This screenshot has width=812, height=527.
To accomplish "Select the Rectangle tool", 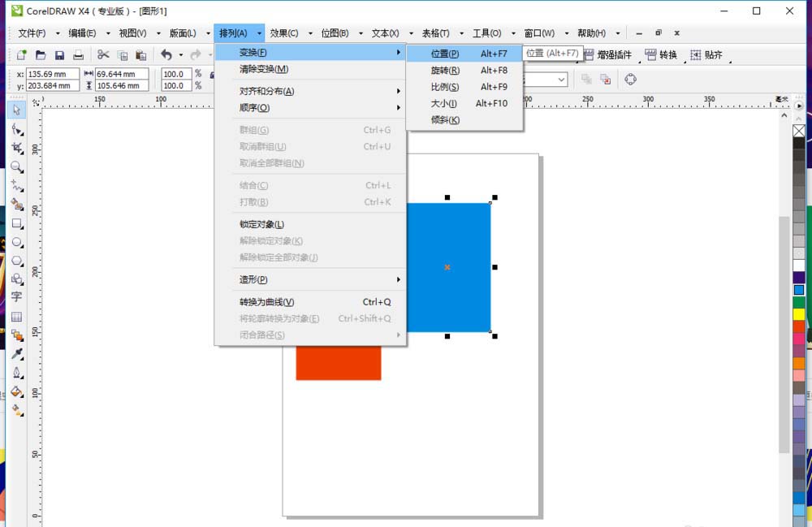I will (x=16, y=221).
